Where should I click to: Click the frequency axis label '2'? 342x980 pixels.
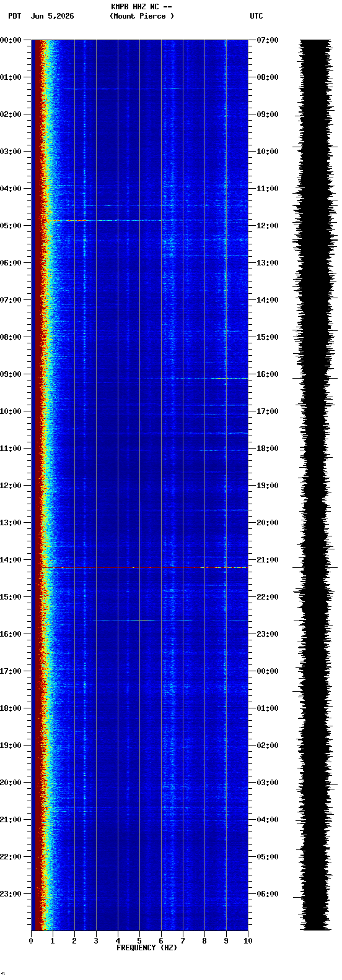74,941
